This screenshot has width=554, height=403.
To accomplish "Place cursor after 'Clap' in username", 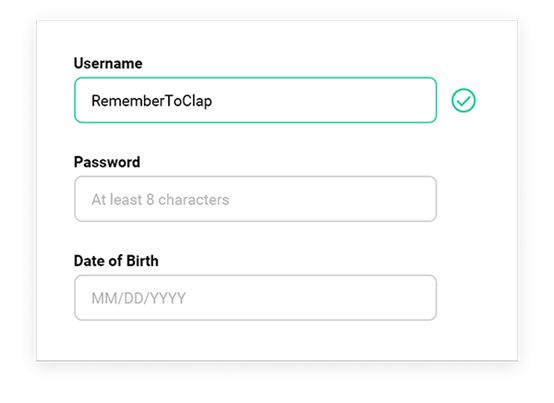I will click(213, 101).
